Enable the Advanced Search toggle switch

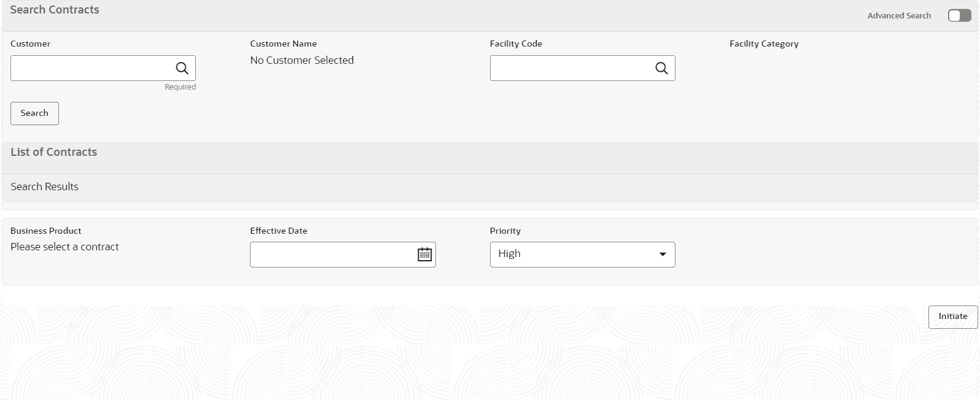click(x=959, y=15)
